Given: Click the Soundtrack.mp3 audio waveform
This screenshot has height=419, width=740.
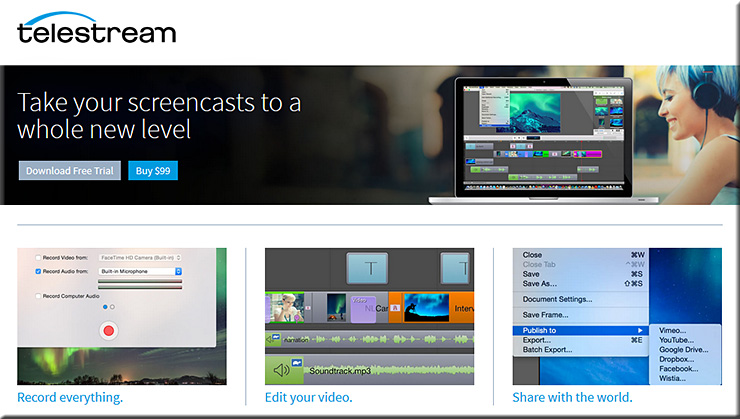Looking at the screenshot, I should 388,370.
